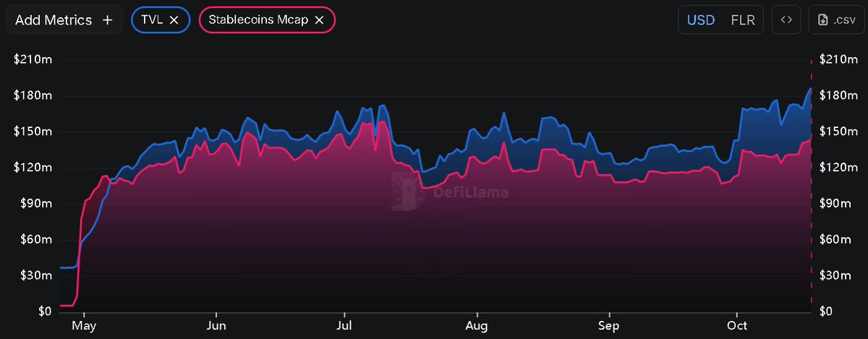868x339 pixels.
Task: Click the left axis $0 label
Action: pyautogui.click(x=45, y=312)
